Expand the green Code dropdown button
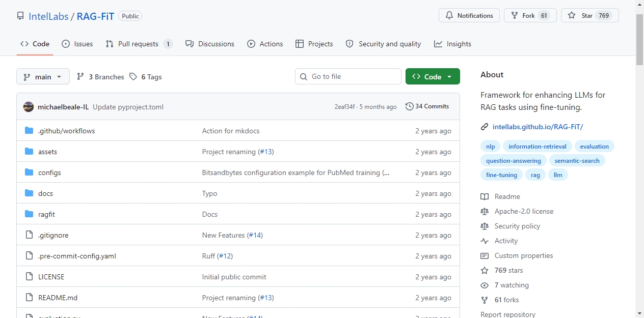This screenshot has width=644, height=318. tap(433, 76)
